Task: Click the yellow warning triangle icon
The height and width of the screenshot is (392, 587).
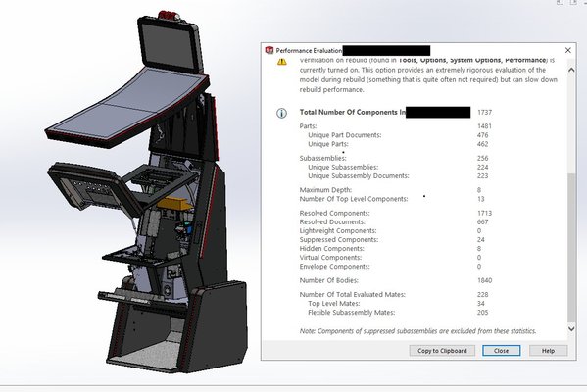Action: tap(282, 61)
